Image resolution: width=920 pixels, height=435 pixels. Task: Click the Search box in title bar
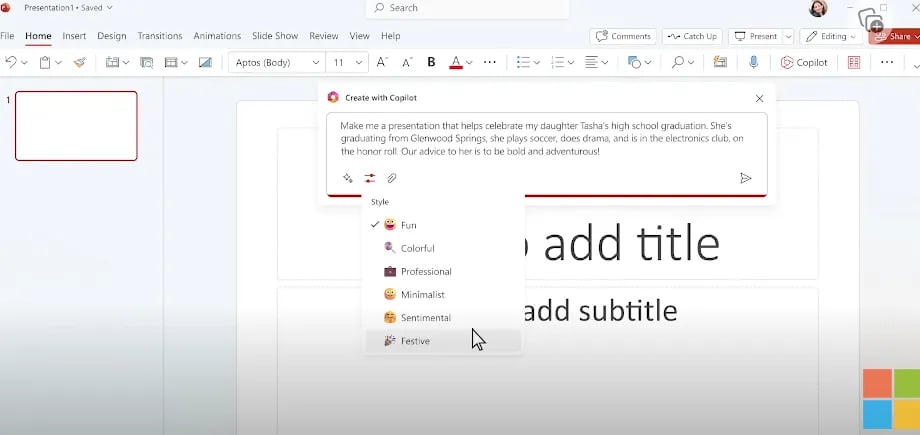tap(468, 8)
